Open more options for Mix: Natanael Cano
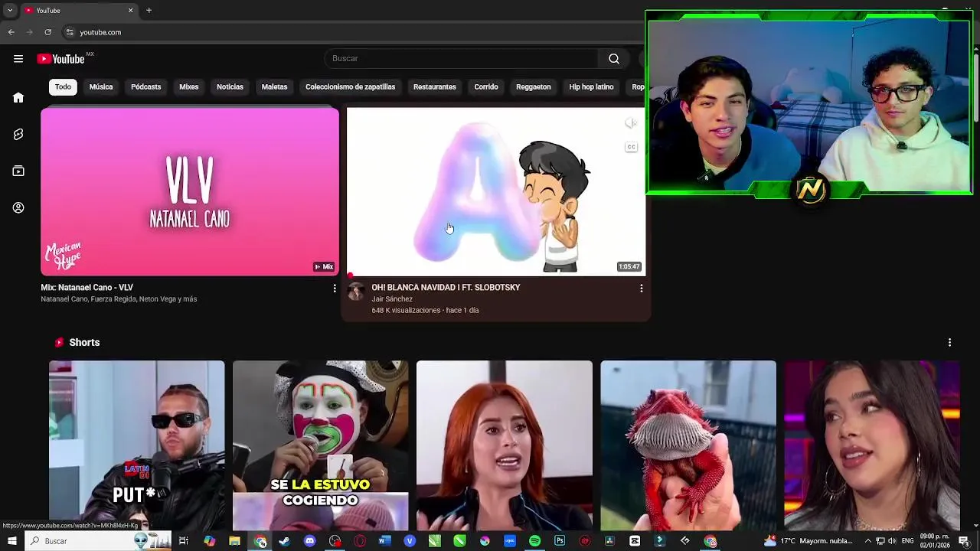Screen dimensions: 980x551 pos(335,289)
